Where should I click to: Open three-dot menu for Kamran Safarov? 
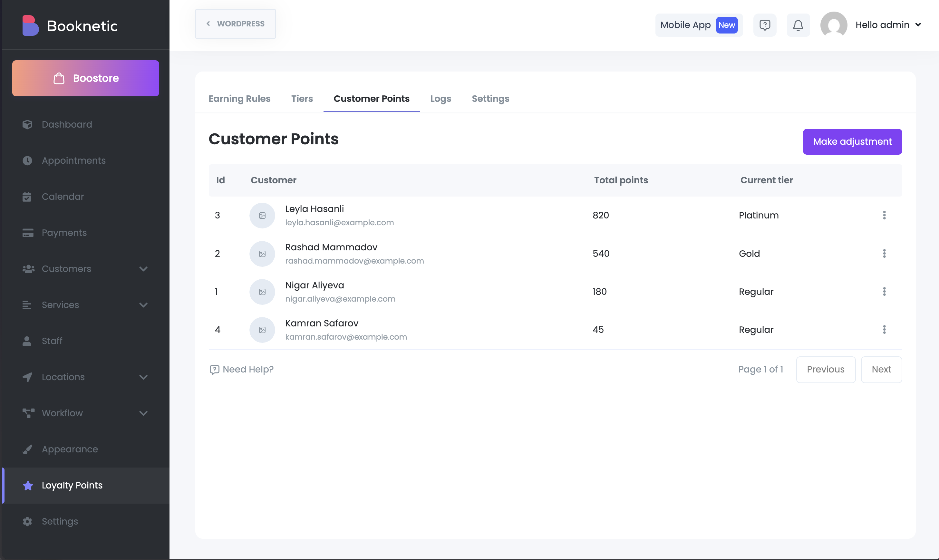(884, 329)
